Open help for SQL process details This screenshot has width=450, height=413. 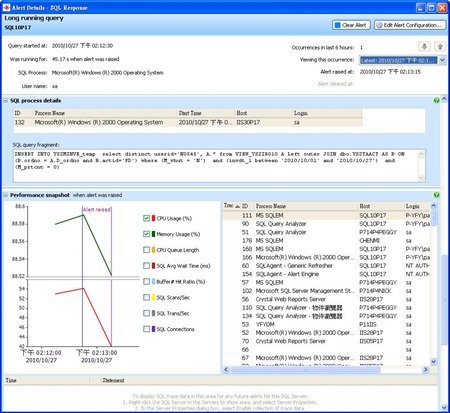[x=436, y=100]
